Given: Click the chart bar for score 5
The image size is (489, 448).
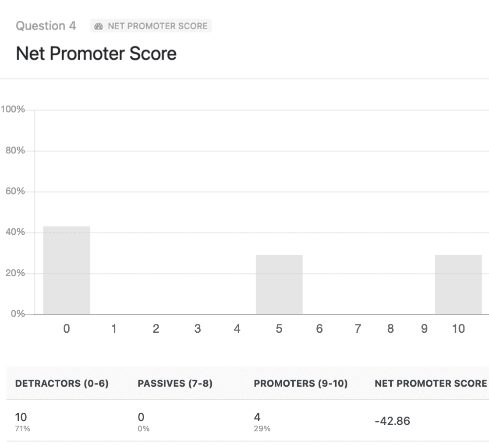Looking at the screenshot, I should [x=279, y=285].
